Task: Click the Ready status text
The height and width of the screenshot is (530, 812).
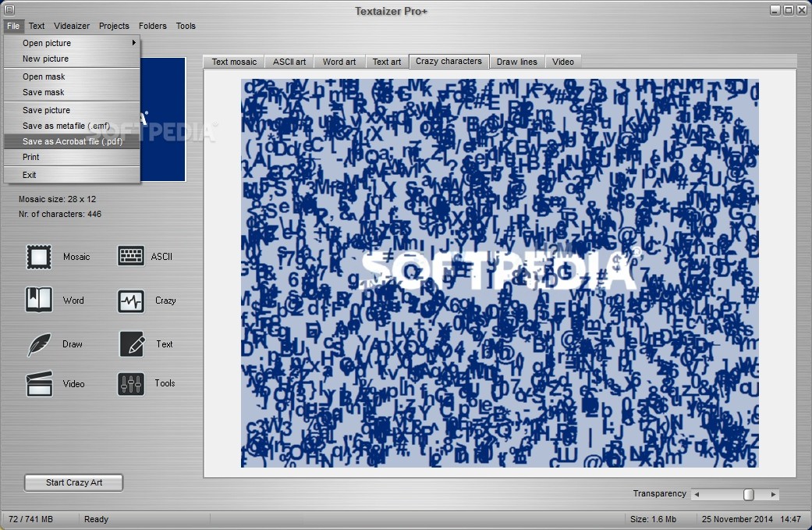Action: point(96,519)
